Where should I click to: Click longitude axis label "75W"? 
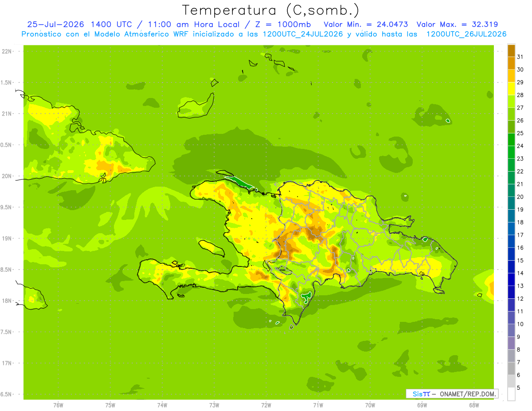coord(110,405)
